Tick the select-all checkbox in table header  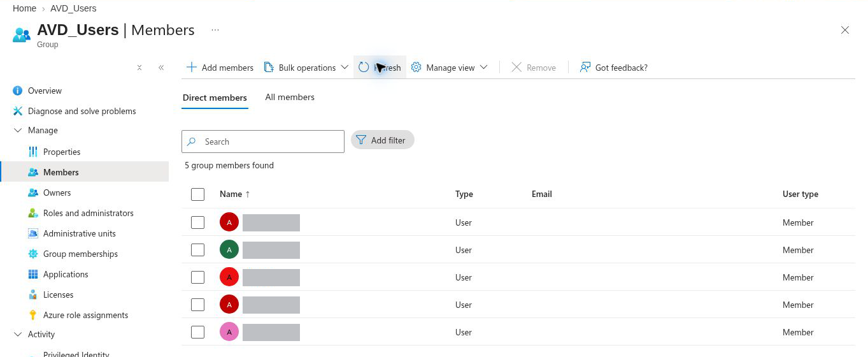click(197, 194)
